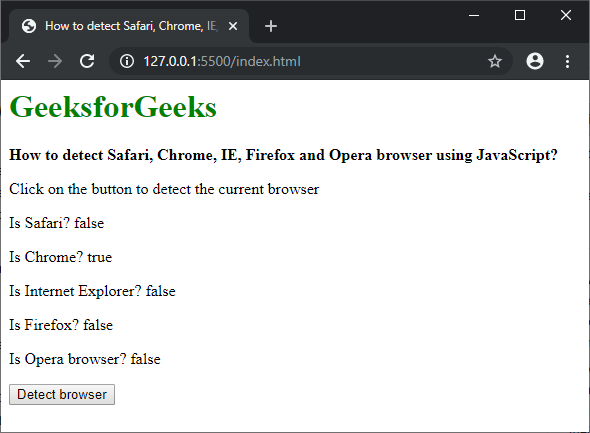Image resolution: width=590 pixels, height=433 pixels.
Task: Click the 'Is Safari? false' text
Action: 56,223
